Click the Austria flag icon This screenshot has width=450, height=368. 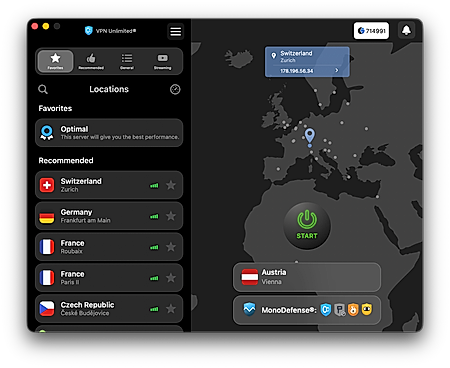(250, 277)
